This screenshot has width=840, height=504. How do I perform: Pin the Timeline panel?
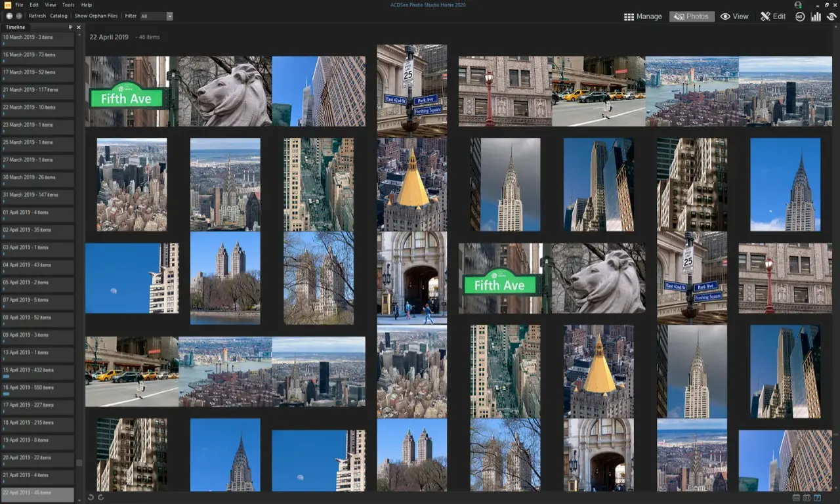tap(71, 27)
